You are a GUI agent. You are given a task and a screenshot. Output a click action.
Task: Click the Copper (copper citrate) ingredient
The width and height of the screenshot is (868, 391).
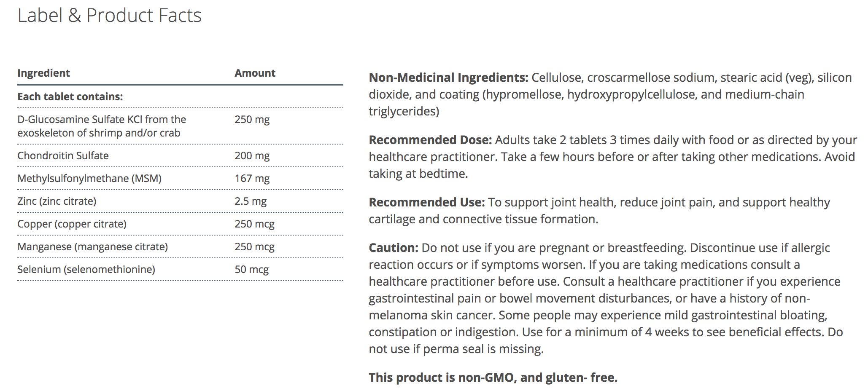[72, 224]
